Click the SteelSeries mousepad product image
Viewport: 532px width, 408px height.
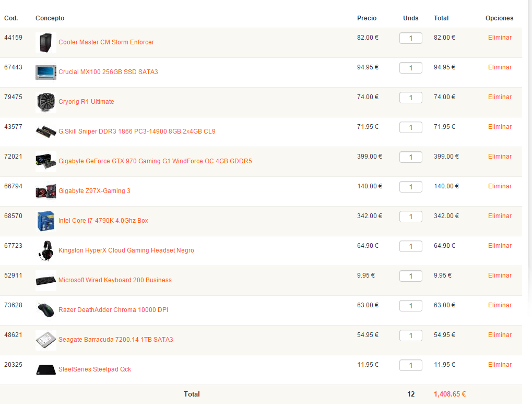46,370
